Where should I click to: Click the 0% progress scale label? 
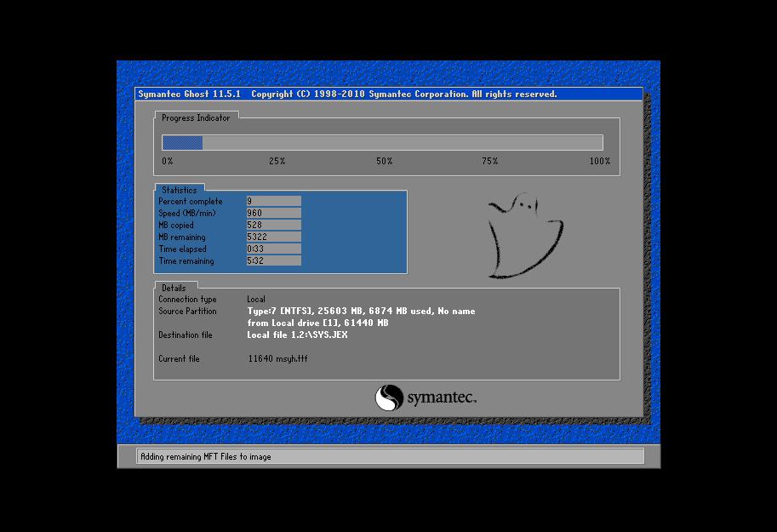(168, 161)
